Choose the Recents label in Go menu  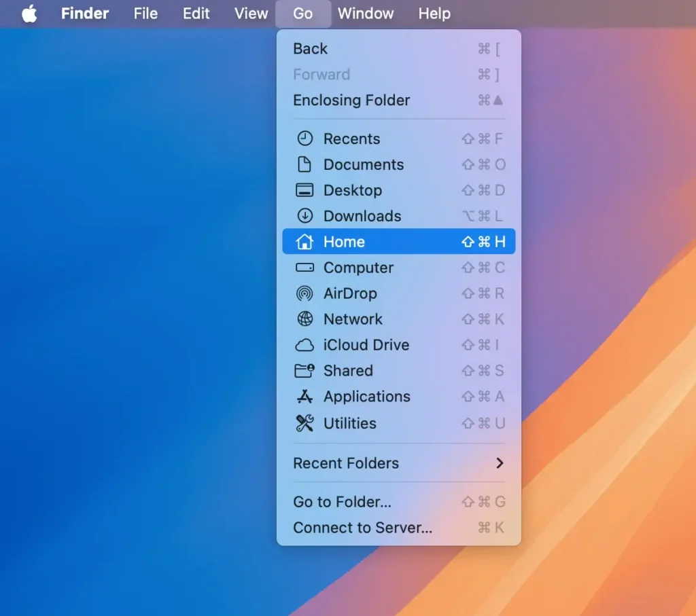coord(351,139)
